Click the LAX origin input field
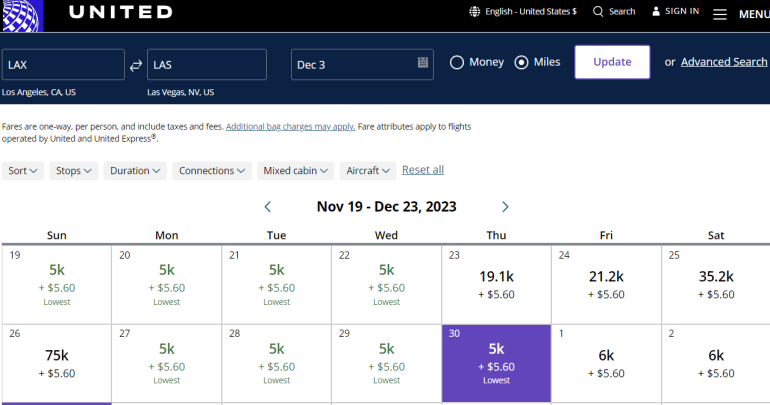The width and height of the screenshot is (770, 405). click(63, 64)
